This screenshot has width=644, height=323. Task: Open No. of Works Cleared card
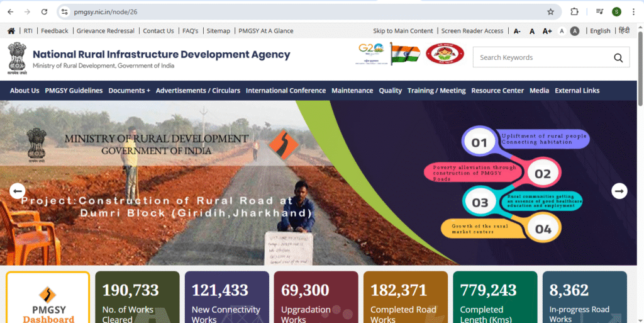[x=137, y=297]
